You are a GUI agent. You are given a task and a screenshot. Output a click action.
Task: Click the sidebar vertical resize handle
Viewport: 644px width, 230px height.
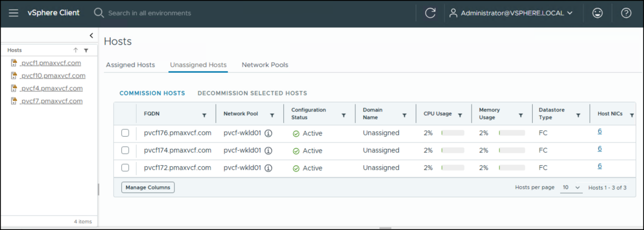click(x=98, y=189)
